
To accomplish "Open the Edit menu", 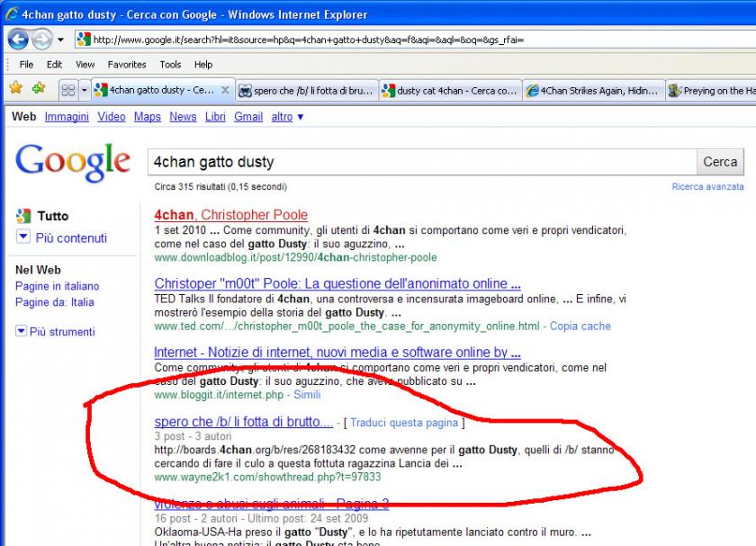I will pos(54,64).
